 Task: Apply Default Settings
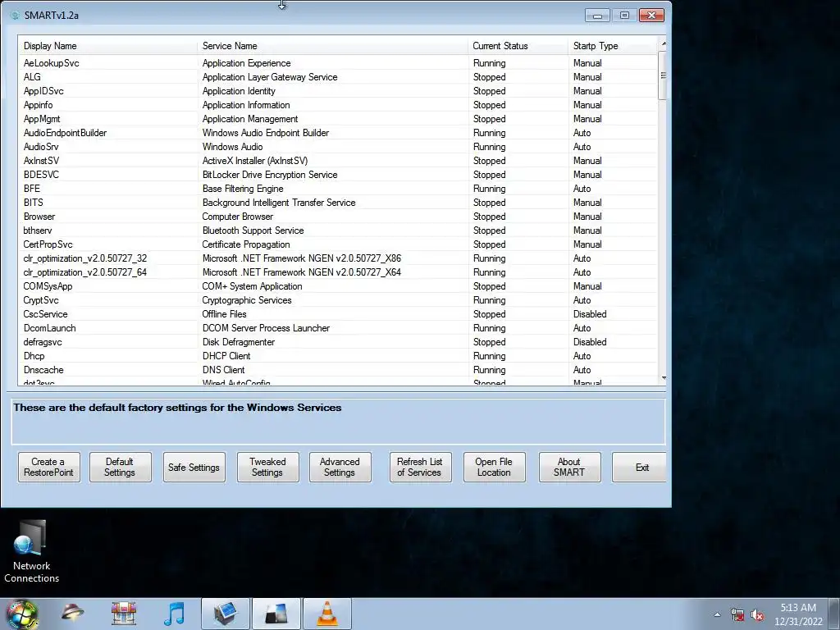tap(120, 467)
